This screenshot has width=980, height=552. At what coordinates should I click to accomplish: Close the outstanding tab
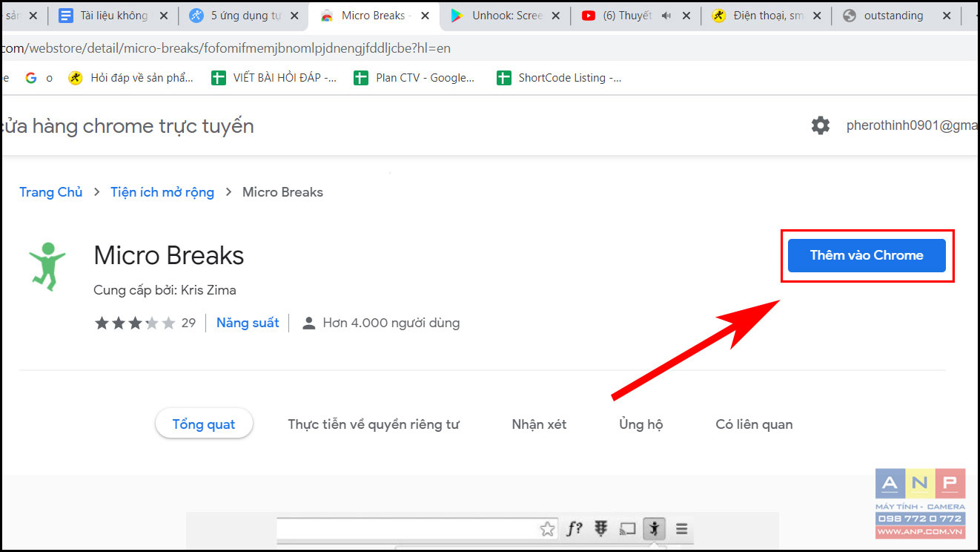tap(947, 16)
